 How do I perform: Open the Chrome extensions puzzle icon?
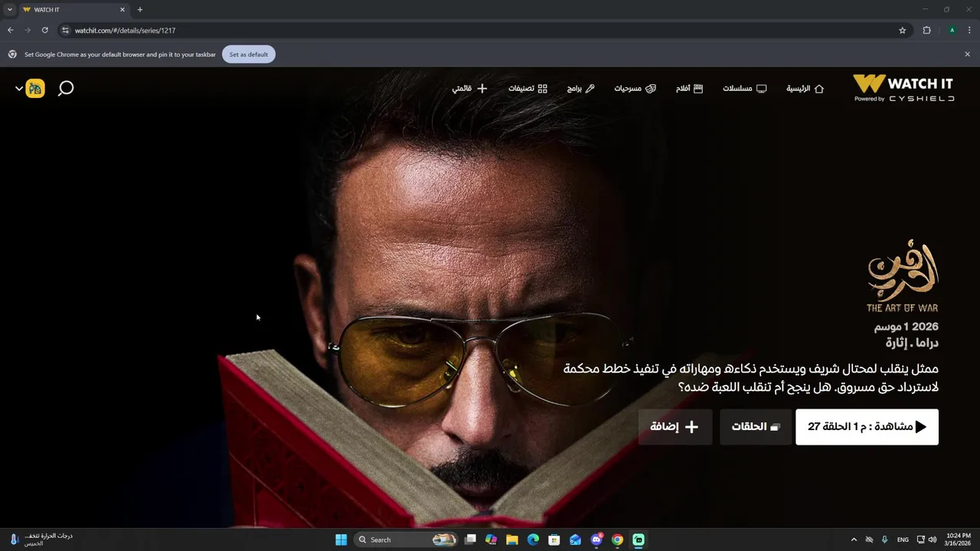click(926, 31)
